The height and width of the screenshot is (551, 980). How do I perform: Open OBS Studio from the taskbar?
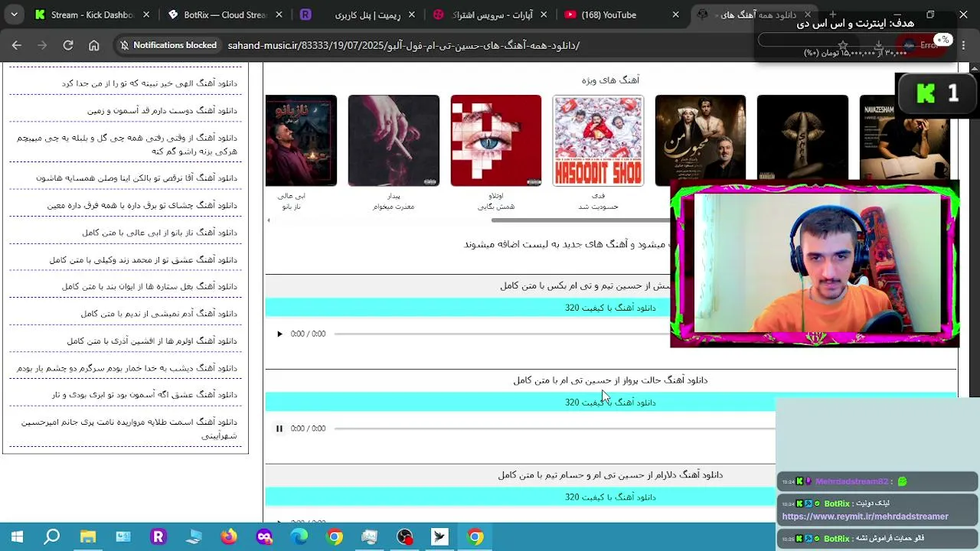tap(405, 536)
